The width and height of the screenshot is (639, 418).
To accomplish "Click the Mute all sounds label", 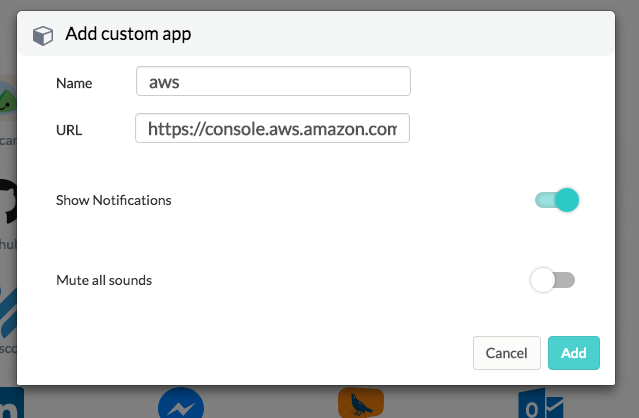I will [104, 280].
